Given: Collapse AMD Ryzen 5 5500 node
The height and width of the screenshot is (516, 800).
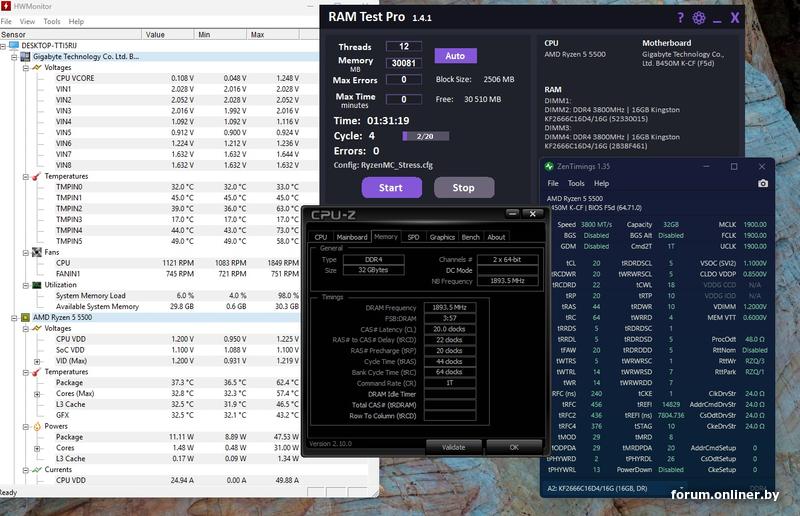Looking at the screenshot, I should 14,317.
